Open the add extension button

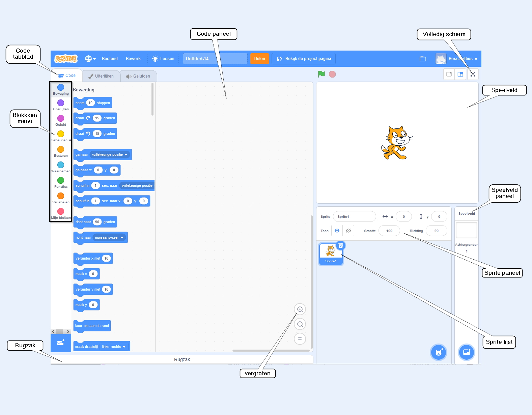(x=61, y=343)
